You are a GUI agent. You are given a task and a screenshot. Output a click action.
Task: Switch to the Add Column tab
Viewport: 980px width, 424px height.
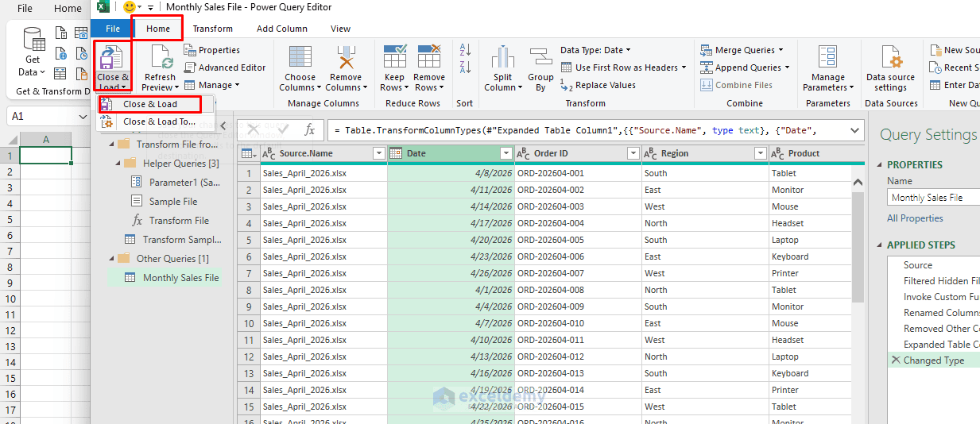tap(282, 29)
